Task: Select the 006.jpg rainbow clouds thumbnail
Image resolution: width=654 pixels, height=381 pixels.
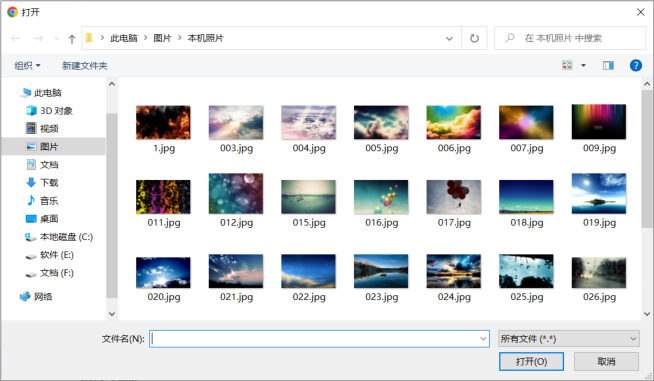Action: tap(454, 122)
